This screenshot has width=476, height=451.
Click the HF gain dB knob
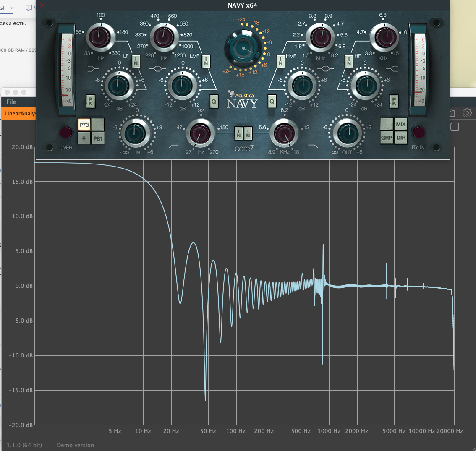[365, 86]
